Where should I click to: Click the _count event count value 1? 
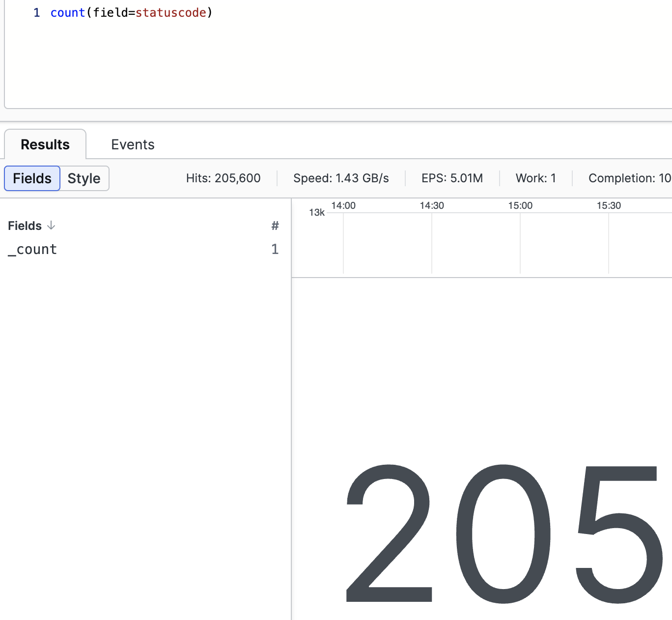pos(275,249)
